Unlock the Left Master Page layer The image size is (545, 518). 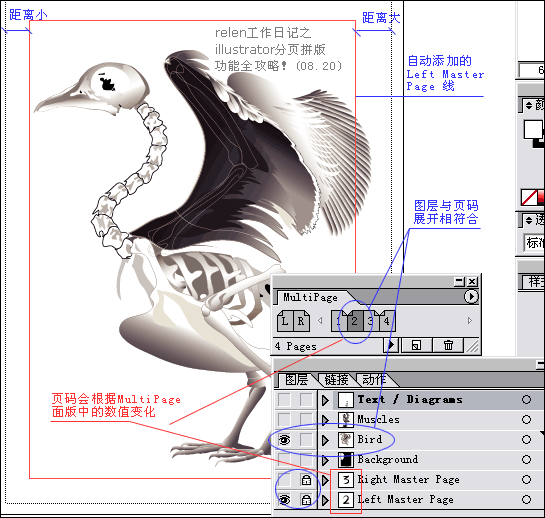coord(306,500)
